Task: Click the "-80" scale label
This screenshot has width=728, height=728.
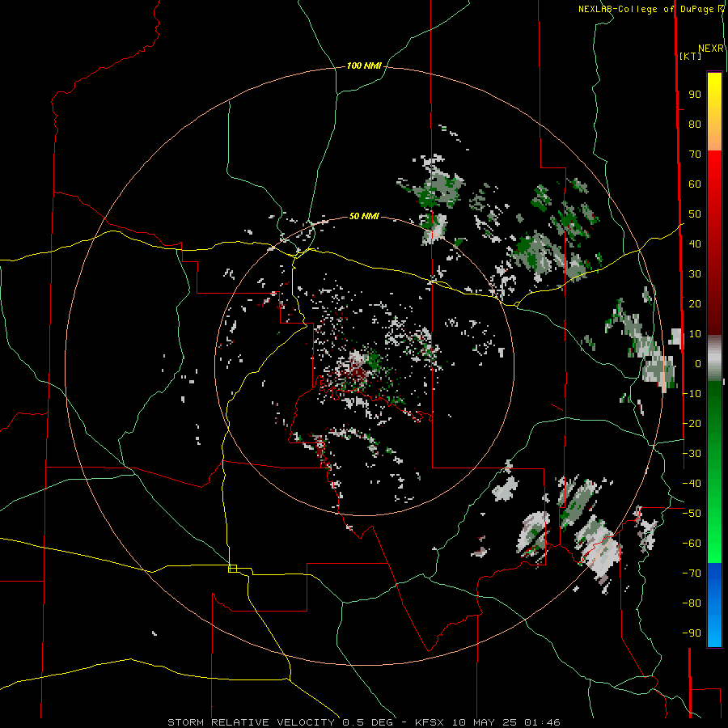Action: click(x=692, y=603)
